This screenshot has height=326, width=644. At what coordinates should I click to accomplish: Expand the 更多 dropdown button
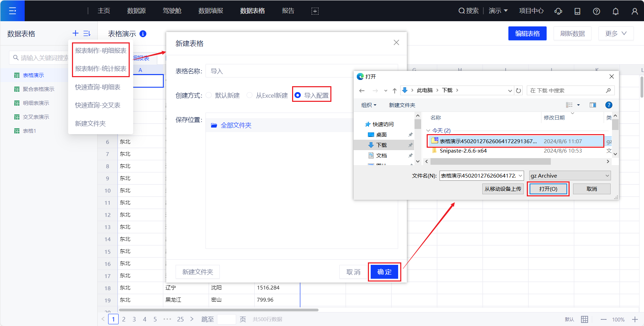[616, 33]
